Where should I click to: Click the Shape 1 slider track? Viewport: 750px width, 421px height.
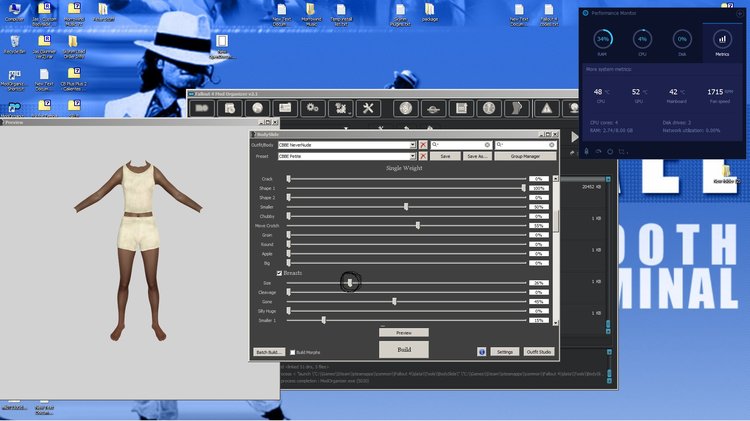[x=407, y=188]
